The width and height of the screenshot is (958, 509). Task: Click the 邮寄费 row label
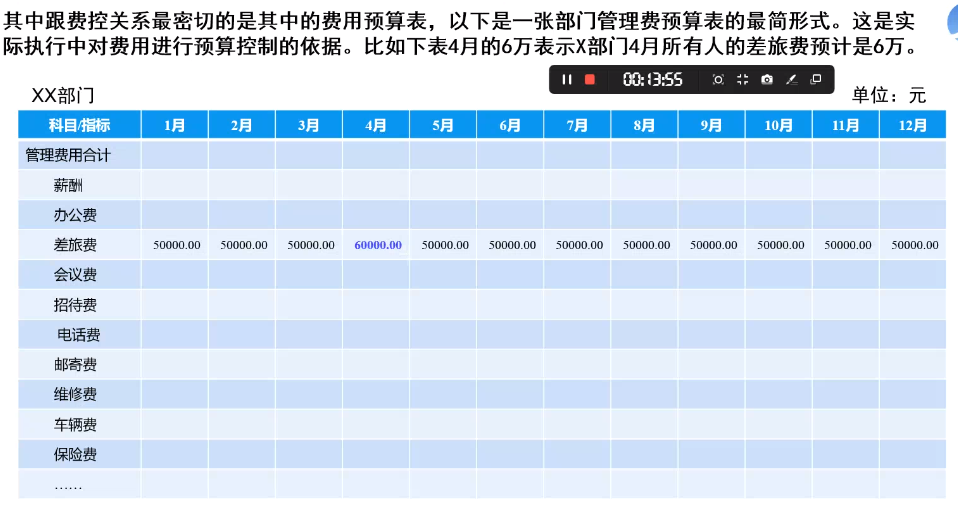75,365
